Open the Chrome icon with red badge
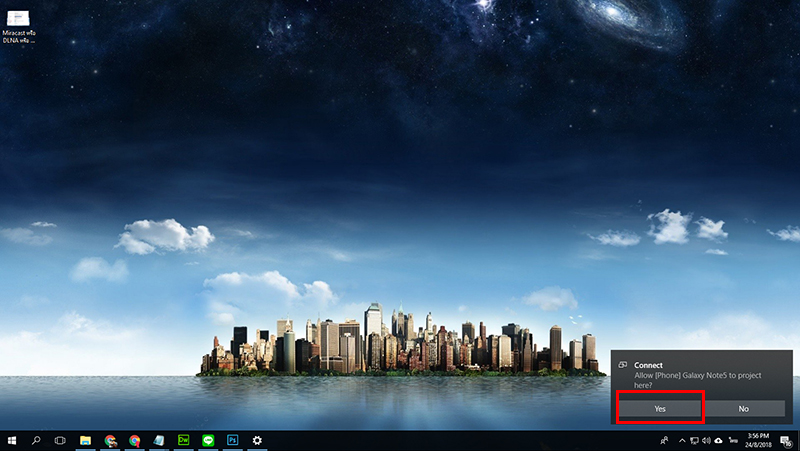This screenshot has width=800, height=451. pos(135,440)
